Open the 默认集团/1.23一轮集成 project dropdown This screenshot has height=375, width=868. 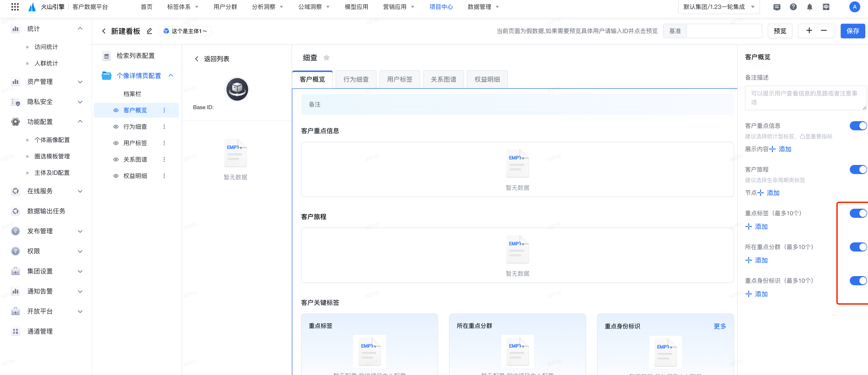click(x=718, y=7)
